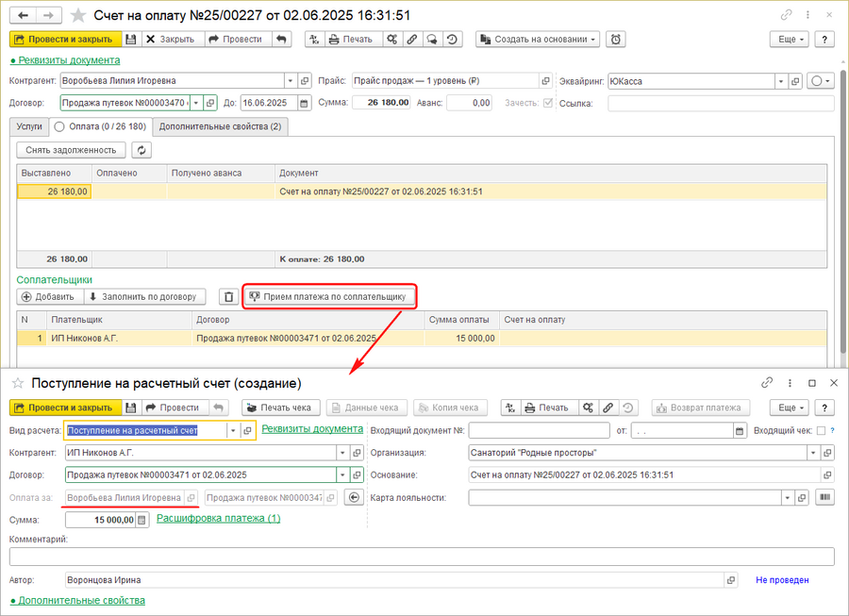Toggle the Входящий чек checkbox
The image size is (849, 616).
pos(820,430)
